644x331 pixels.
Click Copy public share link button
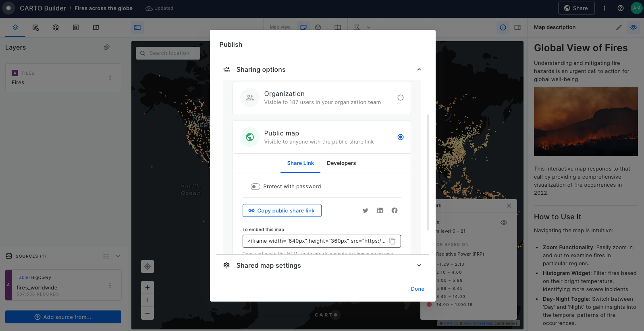click(282, 210)
